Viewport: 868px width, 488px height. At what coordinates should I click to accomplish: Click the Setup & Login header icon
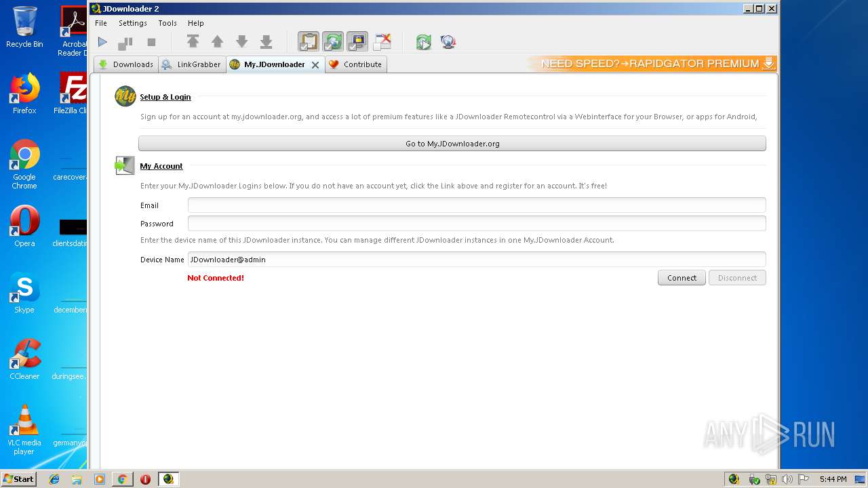tap(125, 96)
